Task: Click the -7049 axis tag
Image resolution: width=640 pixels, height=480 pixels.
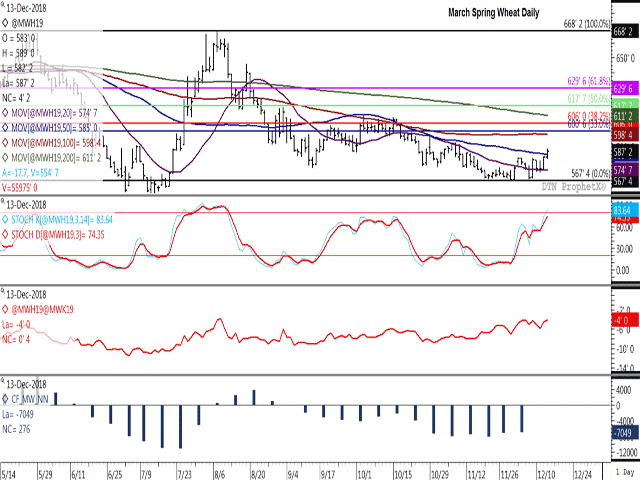Action: click(x=625, y=433)
